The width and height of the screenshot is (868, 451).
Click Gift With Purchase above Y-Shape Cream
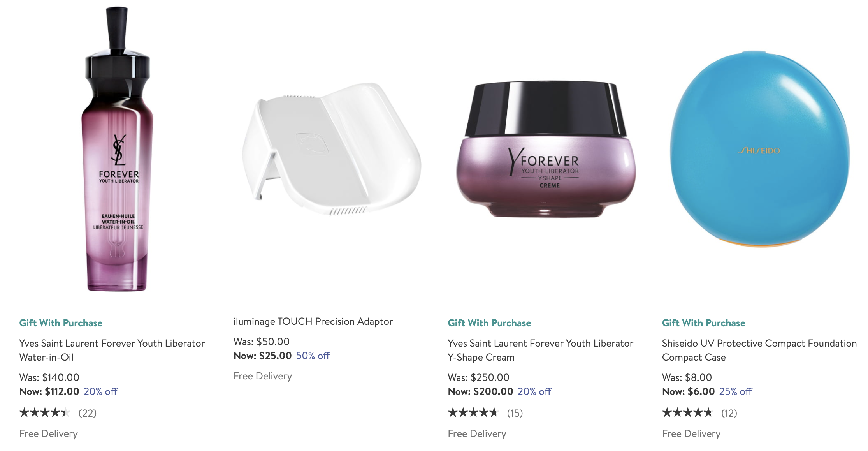(x=489, y=323)
